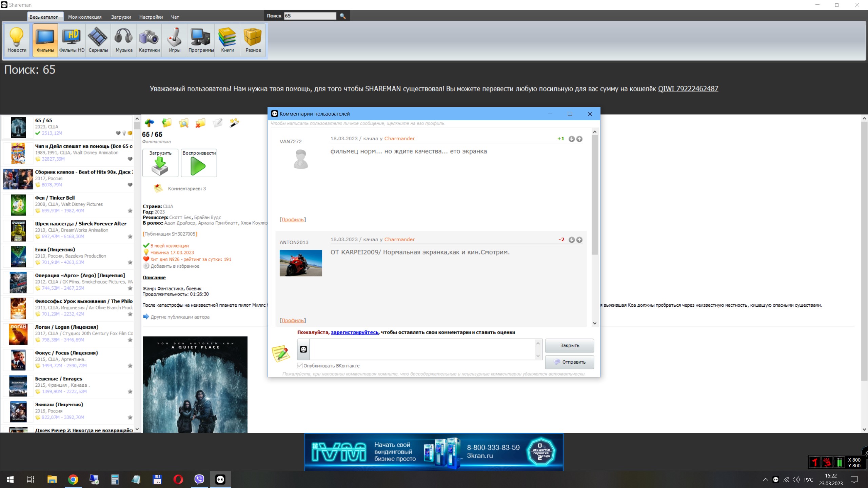Click into the Поиск search field

click(310, 16)
